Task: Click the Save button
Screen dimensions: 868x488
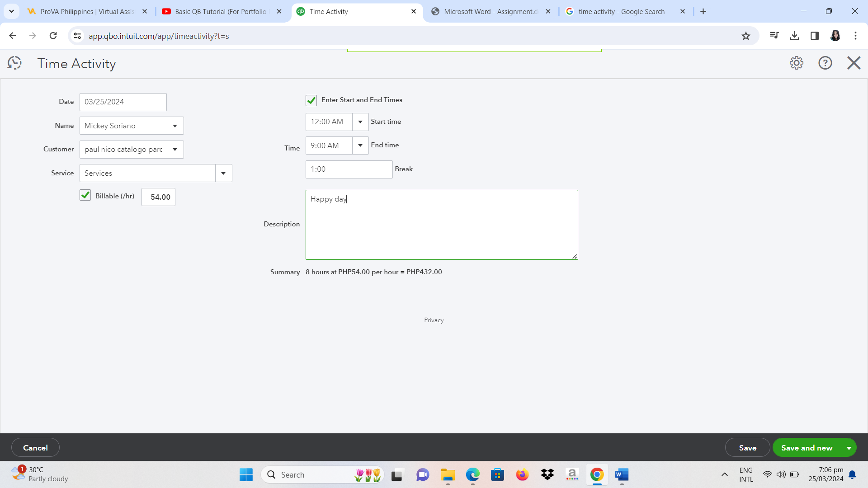Action: click(747, 448)
